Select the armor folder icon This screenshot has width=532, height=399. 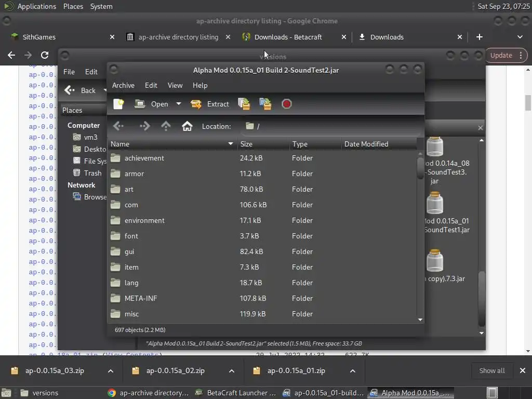tap(115, 174)
